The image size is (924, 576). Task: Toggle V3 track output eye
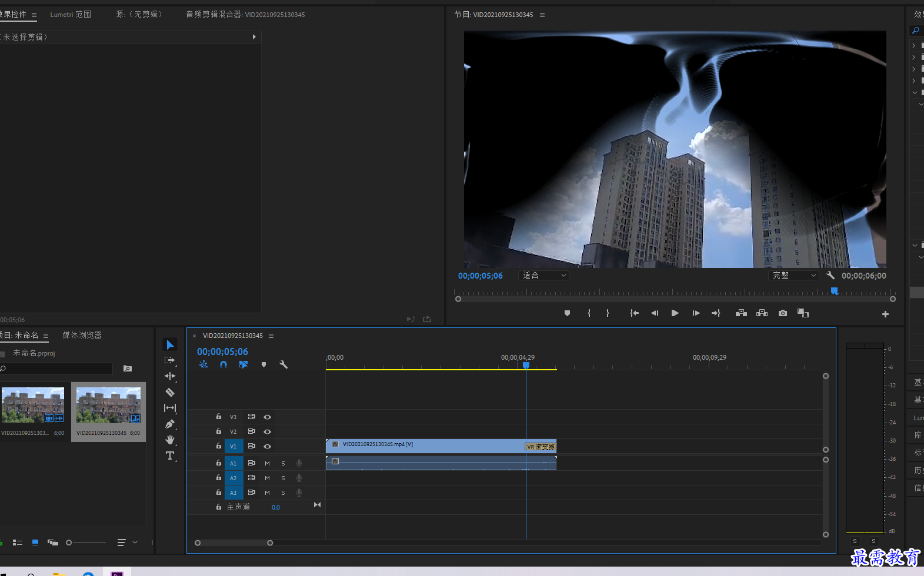[267, 417]
